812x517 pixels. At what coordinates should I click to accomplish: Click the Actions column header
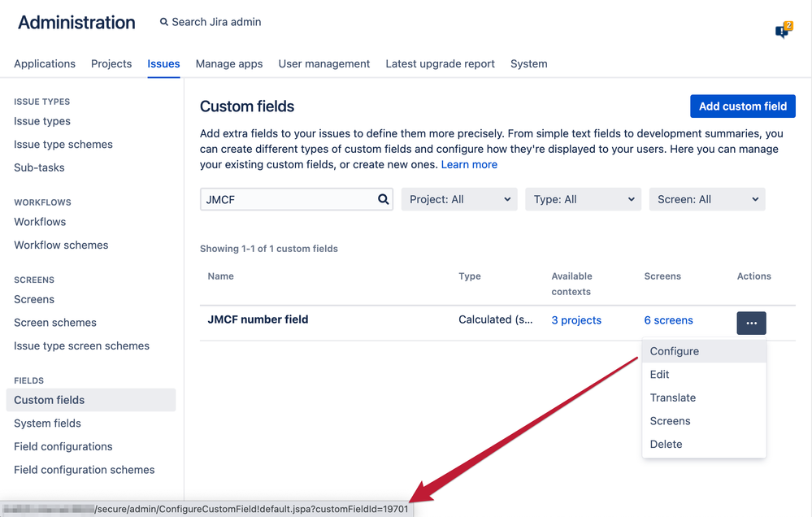(754, 276)
